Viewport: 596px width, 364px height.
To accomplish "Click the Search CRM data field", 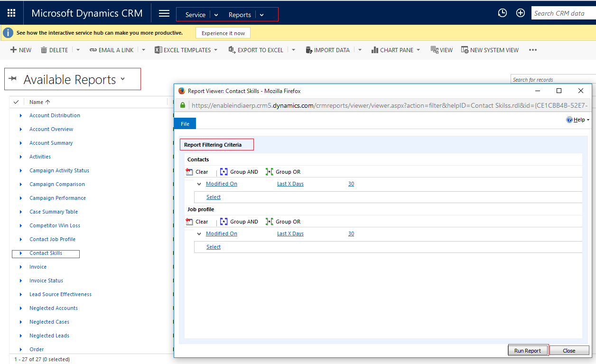I will tap(563, 13).
